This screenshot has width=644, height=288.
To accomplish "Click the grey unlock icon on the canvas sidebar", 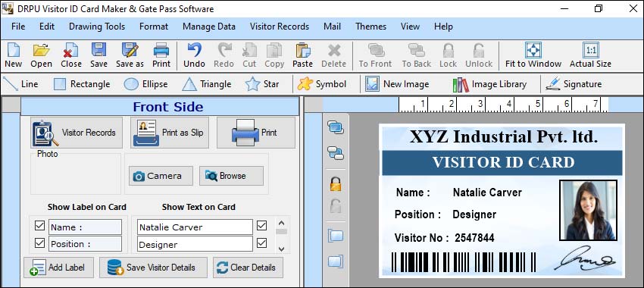I will [x=336, y=206].
